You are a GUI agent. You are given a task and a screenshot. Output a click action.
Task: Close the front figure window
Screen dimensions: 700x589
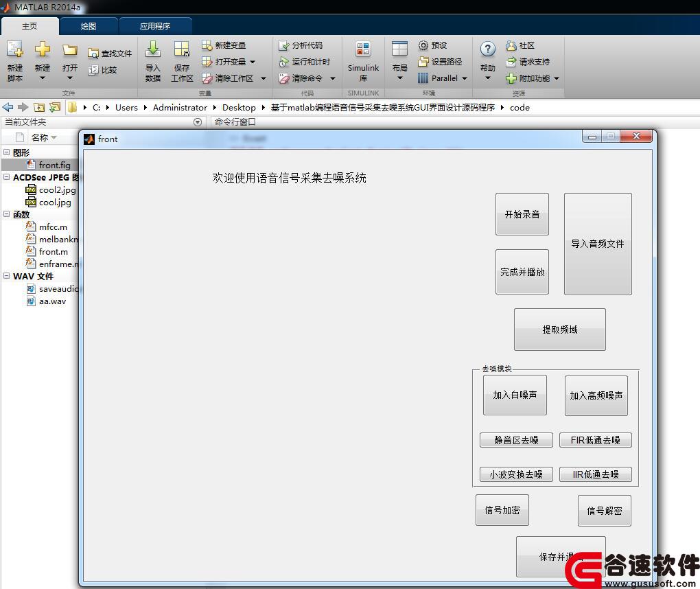point(637,136)
